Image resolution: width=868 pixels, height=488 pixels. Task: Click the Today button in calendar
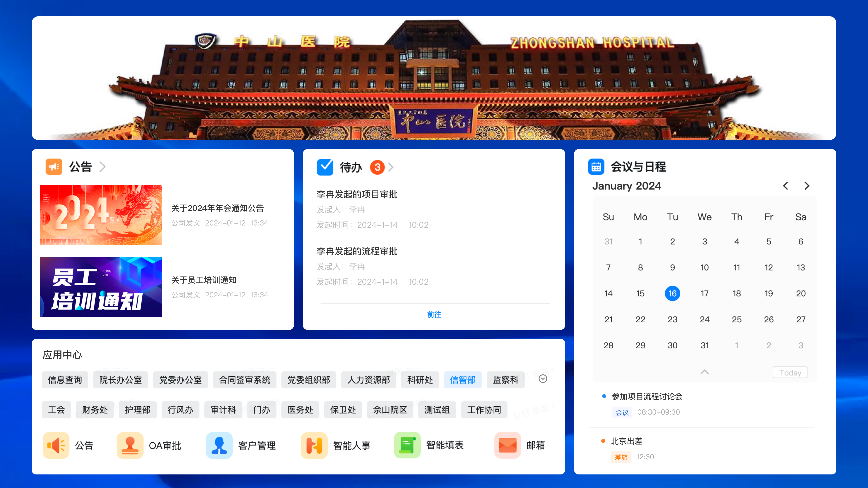tap(790, 373)
